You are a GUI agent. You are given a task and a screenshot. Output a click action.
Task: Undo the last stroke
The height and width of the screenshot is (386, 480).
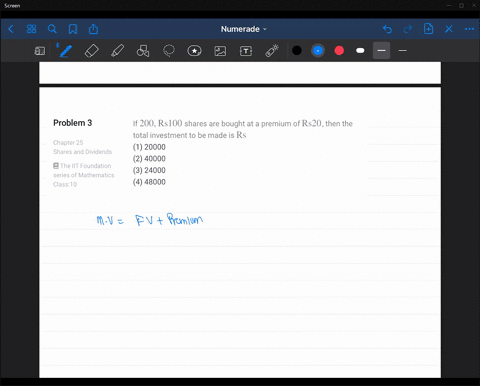pyautogui.click(x=387, y=29)
